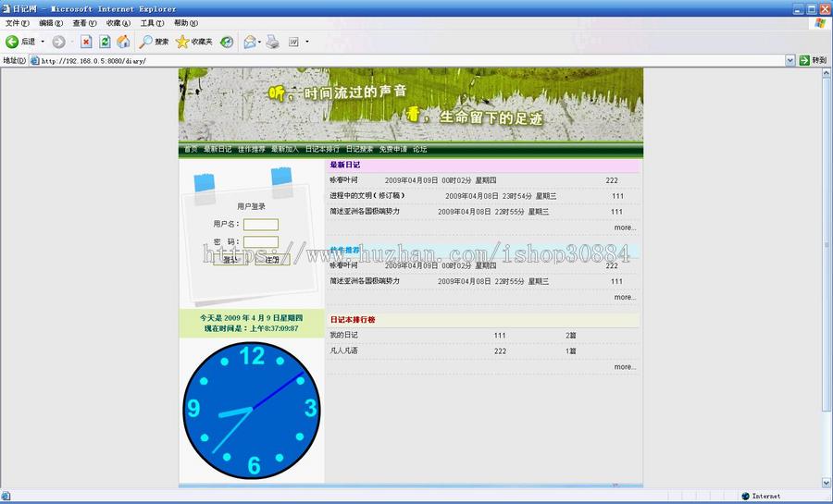Click the Edit with Word toolbar icon

(293, 42)
